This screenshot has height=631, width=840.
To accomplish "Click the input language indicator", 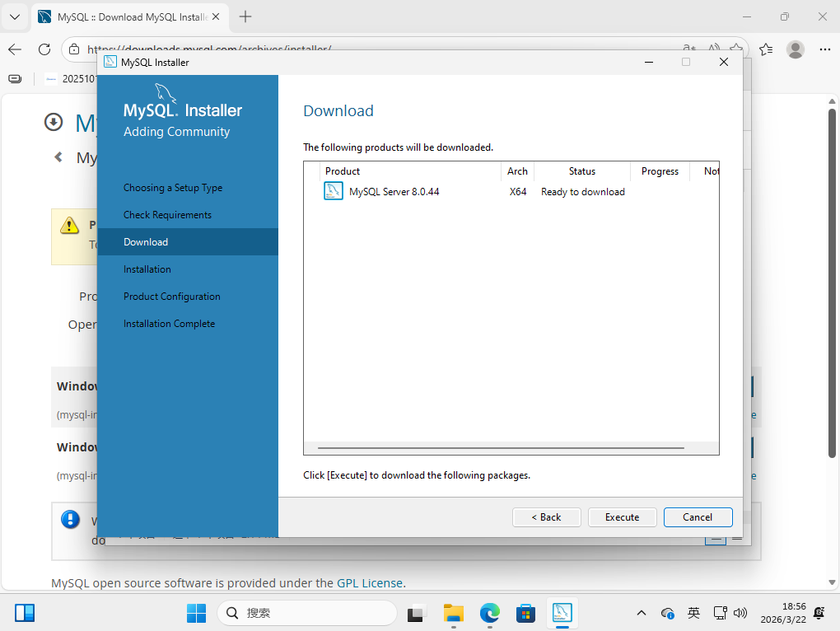I will tap(693, 613).
